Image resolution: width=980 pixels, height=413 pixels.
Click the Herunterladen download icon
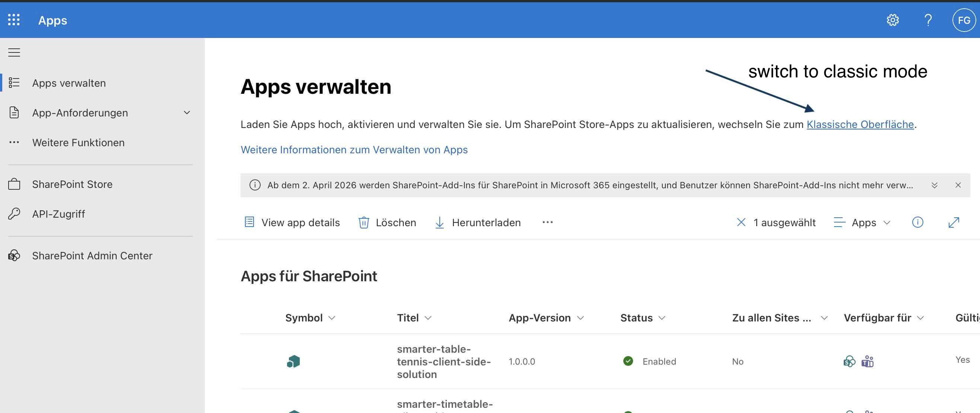point(439,222)
